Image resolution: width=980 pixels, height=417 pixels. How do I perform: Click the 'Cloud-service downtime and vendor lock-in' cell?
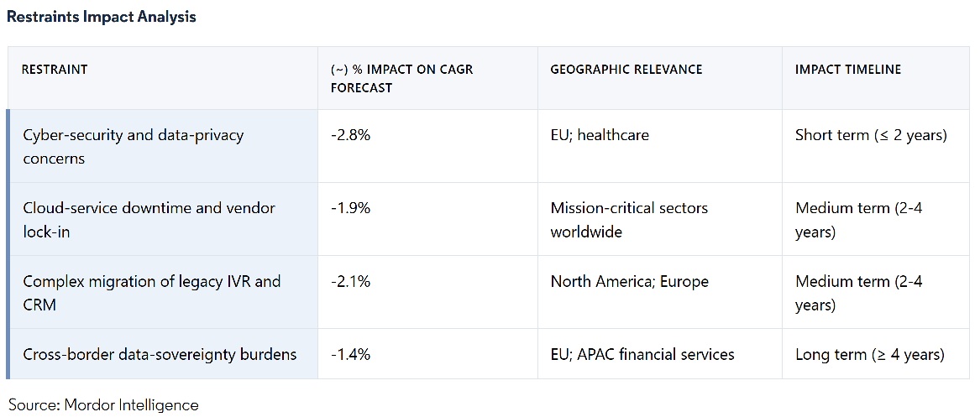click(149, 219)
